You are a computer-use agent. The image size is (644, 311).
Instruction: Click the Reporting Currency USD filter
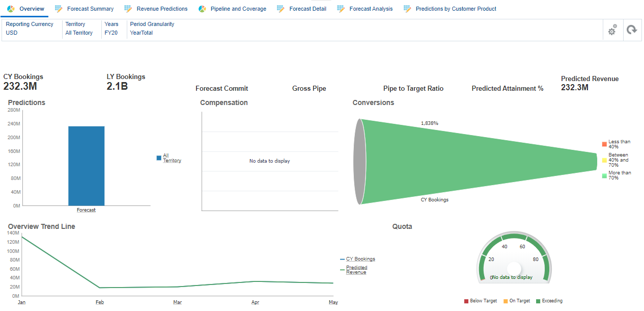pyautogui.click(x=11, y=33)
